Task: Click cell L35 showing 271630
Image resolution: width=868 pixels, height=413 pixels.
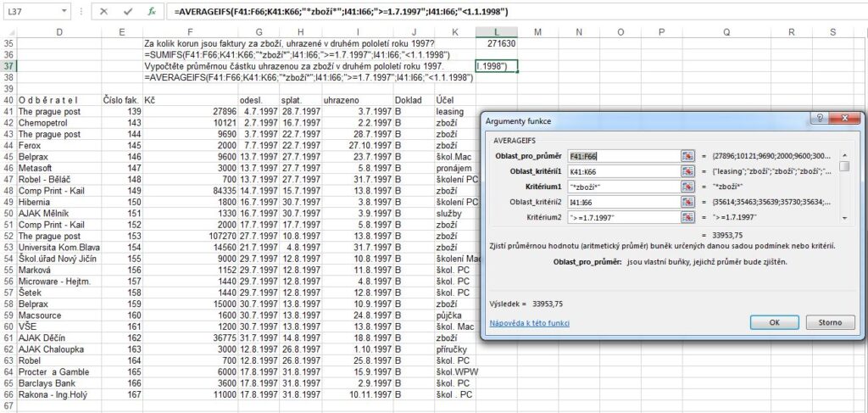Action: point(496,43)
